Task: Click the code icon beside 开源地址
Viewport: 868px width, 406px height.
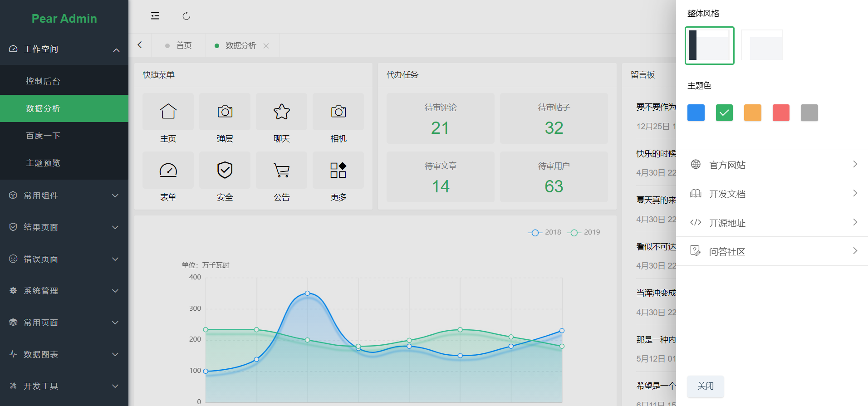Action: (696, 222)
